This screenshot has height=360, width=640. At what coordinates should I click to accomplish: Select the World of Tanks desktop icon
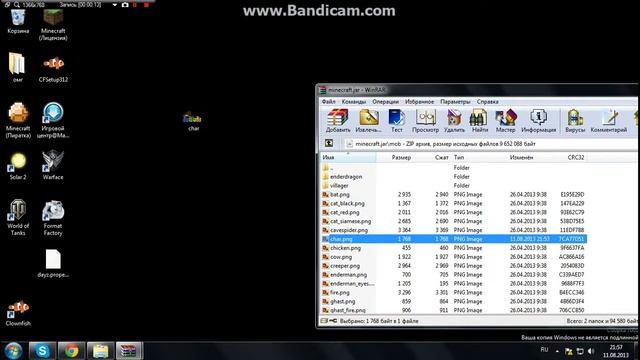[x=18, y=218]
